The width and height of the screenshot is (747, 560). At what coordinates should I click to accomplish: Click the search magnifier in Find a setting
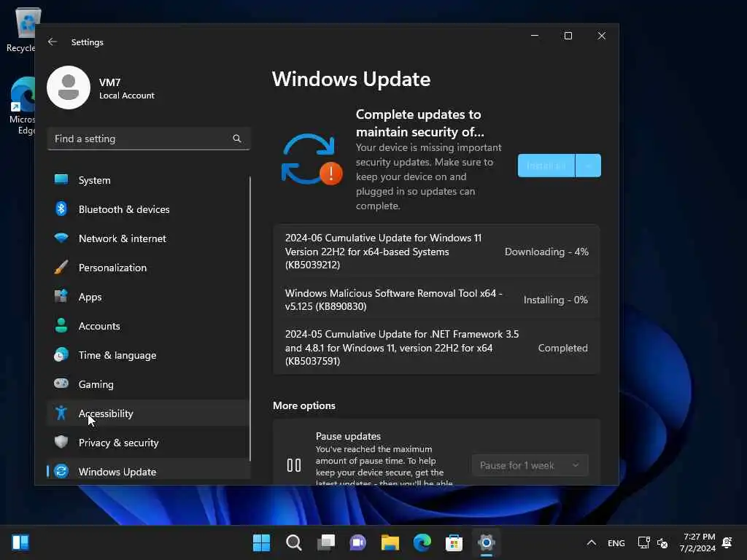pyautogui.click(x=237, y=139)
